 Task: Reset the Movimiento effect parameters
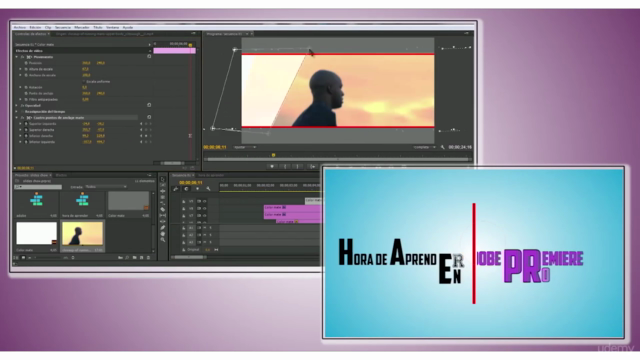pyautogui.click(x=149, y=56)
